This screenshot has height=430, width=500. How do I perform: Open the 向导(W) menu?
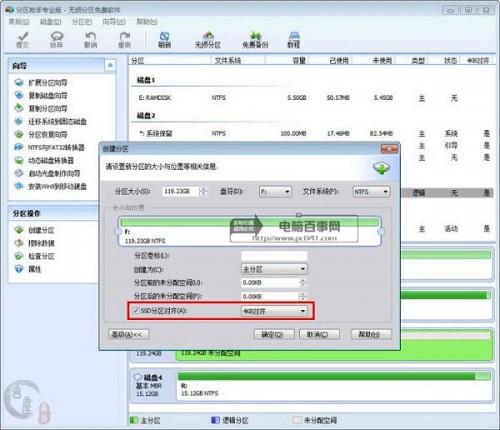pos(114,22)
